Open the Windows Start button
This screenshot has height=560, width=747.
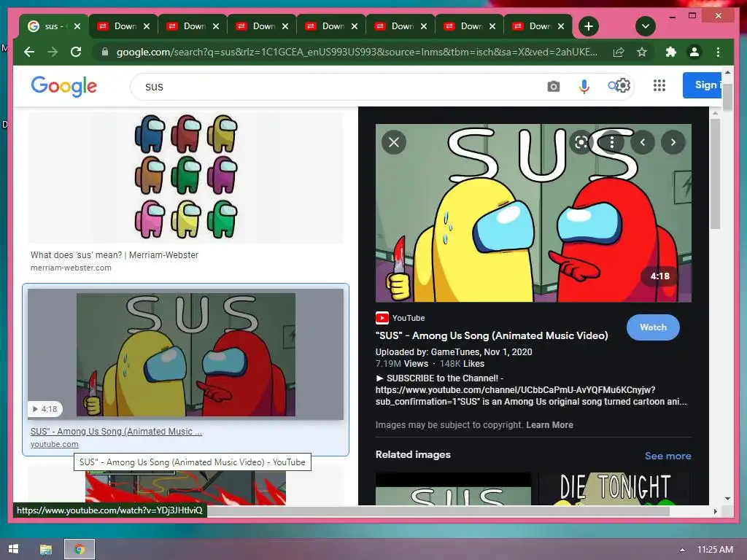click(x=13, y=549)
